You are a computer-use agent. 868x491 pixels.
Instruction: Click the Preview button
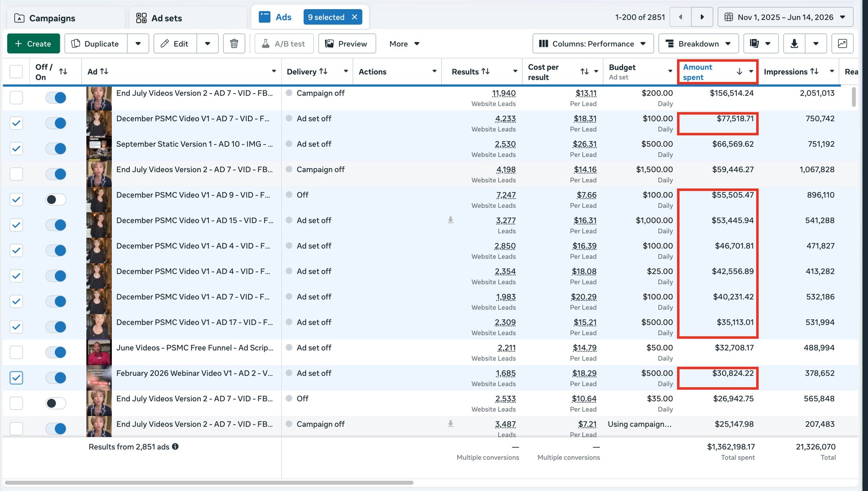coord(347,43)
